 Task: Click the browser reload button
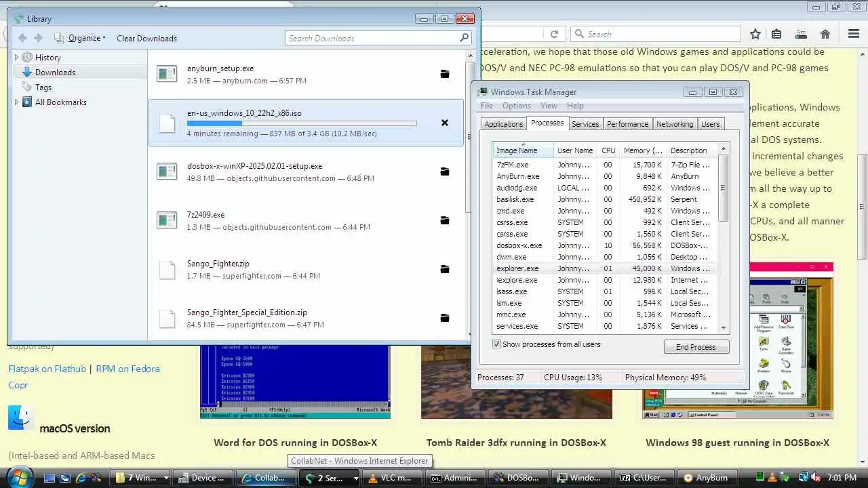554,34
